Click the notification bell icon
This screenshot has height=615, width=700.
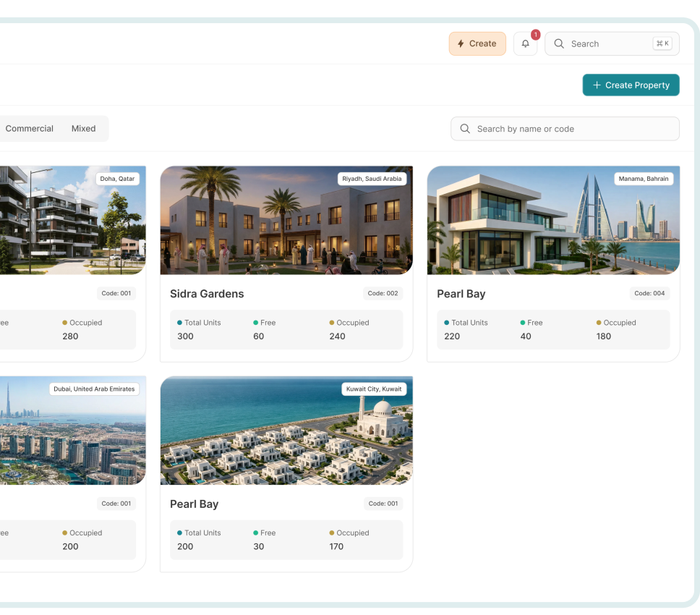click(x=525, y=43)
